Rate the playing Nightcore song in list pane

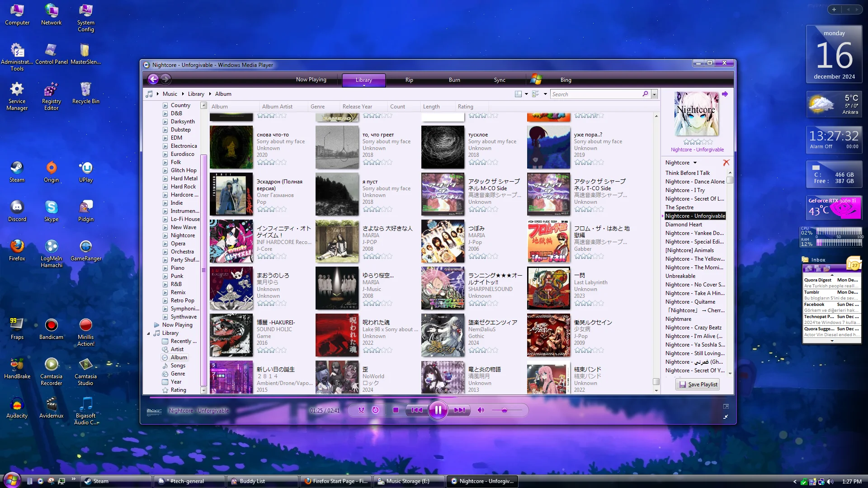[697, 142]
